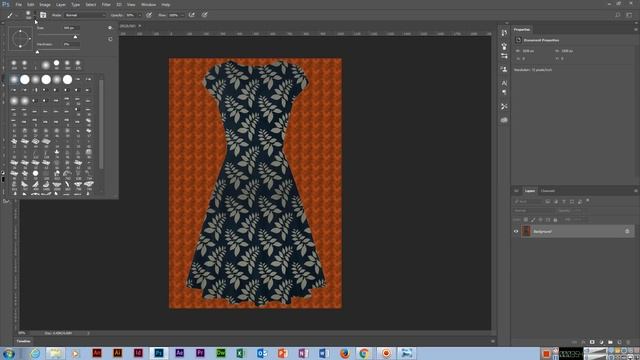
Task: Open the Clone Source panel icon in dock
Action: coord(504,69)
